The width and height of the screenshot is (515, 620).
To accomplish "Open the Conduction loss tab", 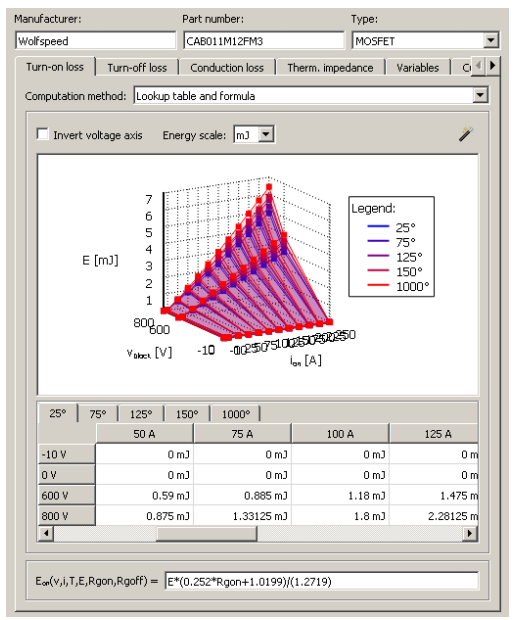I will pos(227,68).
